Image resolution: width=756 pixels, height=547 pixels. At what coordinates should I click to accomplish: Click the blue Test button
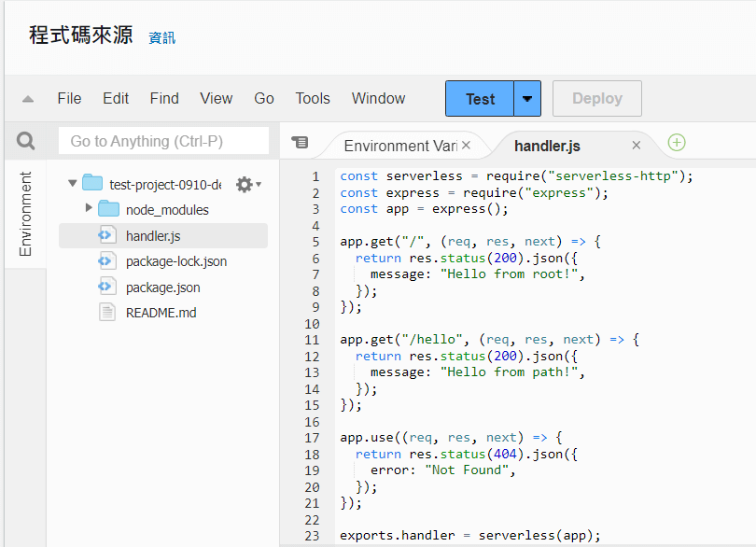[x=480, y=99]
